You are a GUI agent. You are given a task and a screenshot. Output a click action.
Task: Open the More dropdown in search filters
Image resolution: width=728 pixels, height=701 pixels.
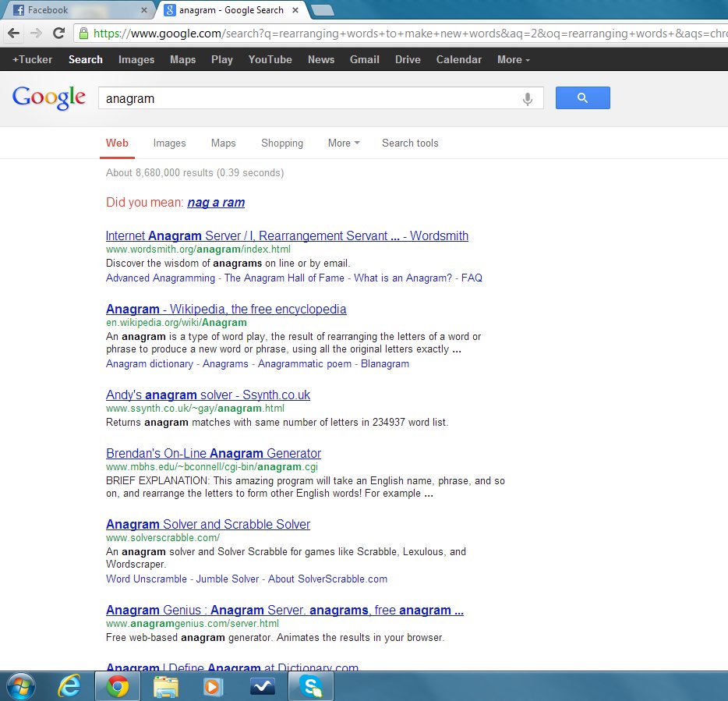[x=343, y=143]
